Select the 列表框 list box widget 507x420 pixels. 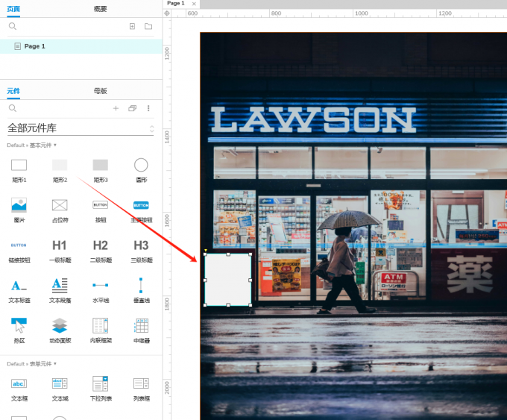[142, 389]
